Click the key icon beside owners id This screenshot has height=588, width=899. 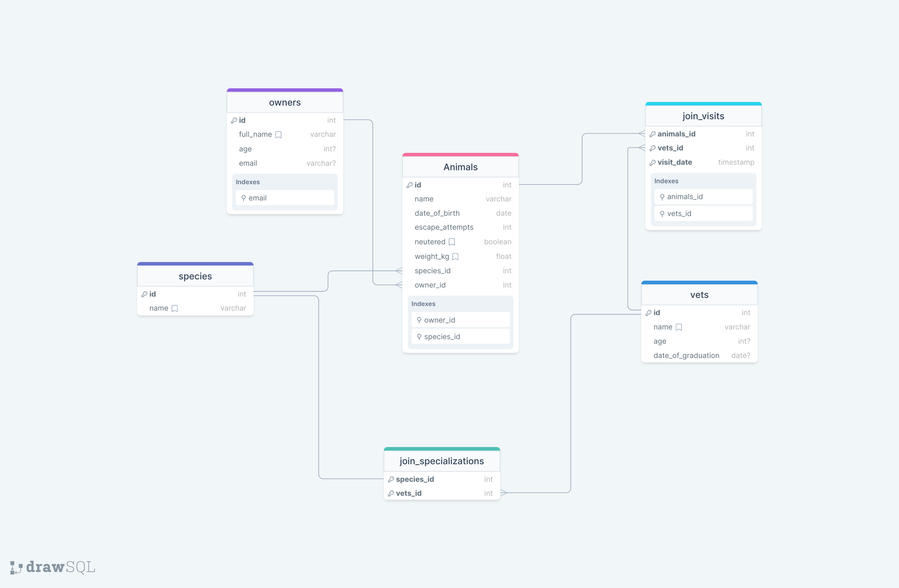234,121
